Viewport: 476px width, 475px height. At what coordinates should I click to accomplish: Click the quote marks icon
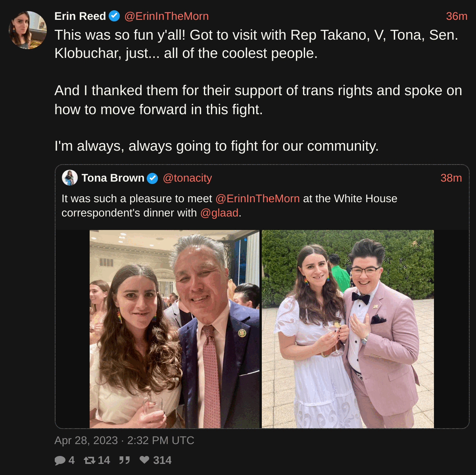pyautogui.click(x=125, y=460)
